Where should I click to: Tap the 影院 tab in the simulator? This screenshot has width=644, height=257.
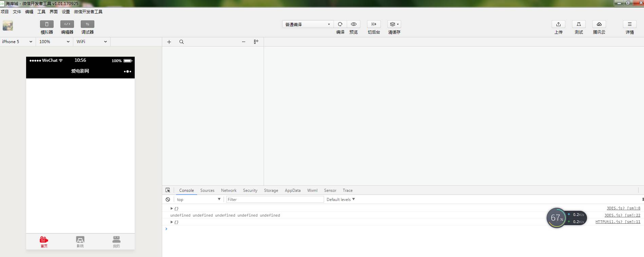80,242
